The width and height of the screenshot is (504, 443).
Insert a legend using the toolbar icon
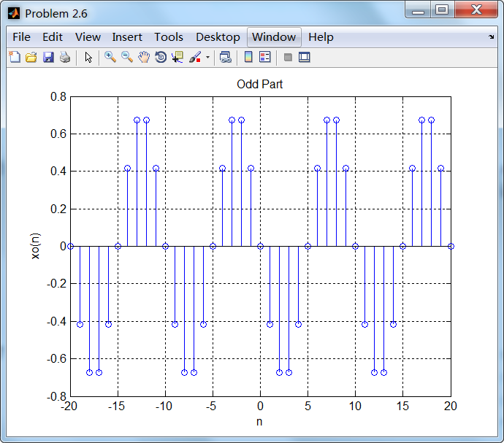(x=265, y=57)
